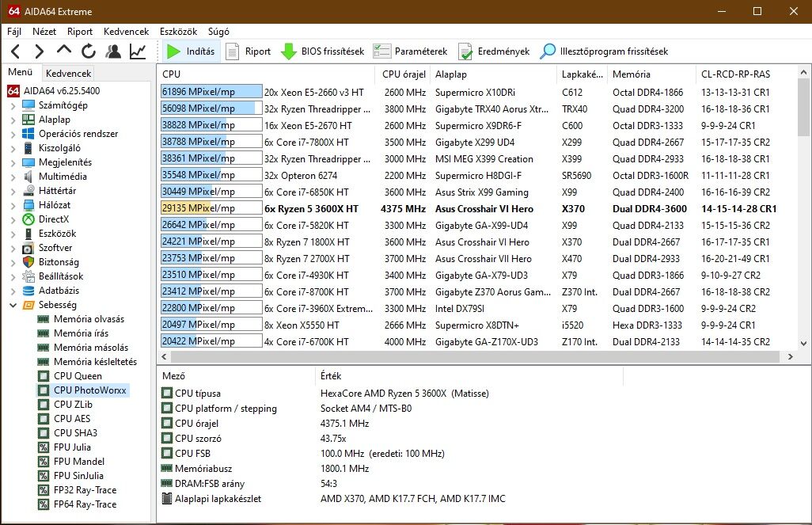Expand the Háttértár tree node
This screenshot has width=812, height=525.
[x=13, y=192]
